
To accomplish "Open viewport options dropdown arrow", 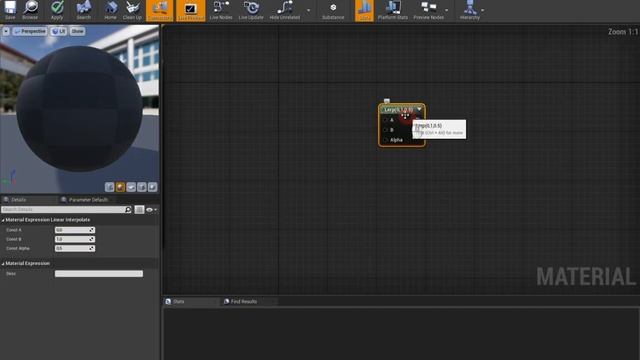I will pos(6,31).
